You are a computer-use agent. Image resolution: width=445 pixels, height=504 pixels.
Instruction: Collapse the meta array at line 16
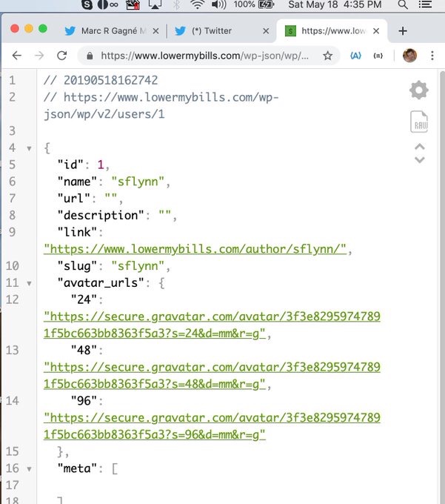29,469
